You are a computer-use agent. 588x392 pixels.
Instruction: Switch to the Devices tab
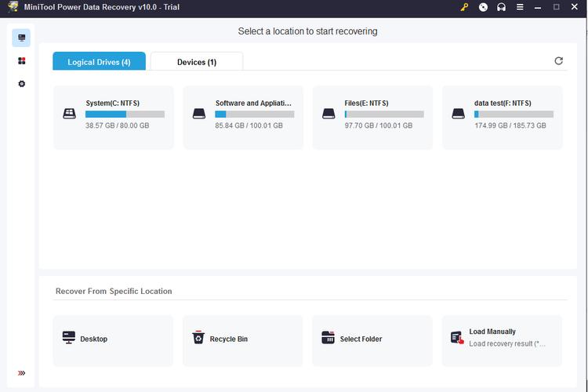click(197, 62)
